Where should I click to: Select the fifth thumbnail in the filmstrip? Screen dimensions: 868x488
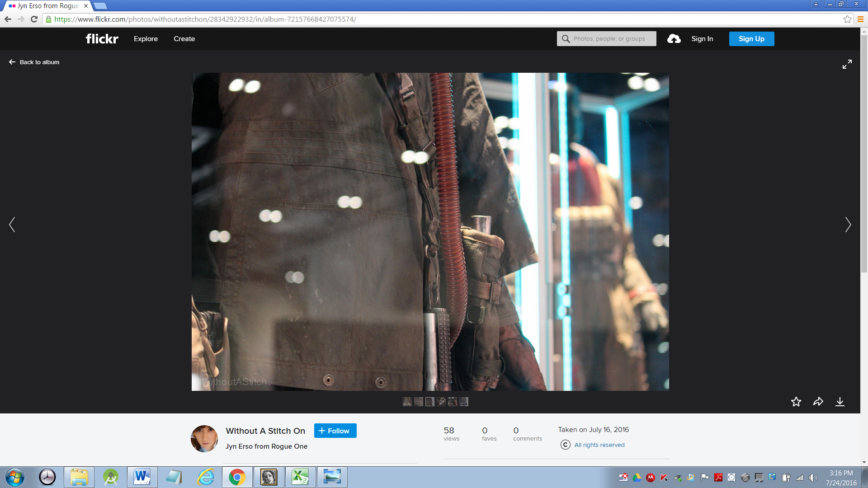pyautogui.click(x=453, y=402)
